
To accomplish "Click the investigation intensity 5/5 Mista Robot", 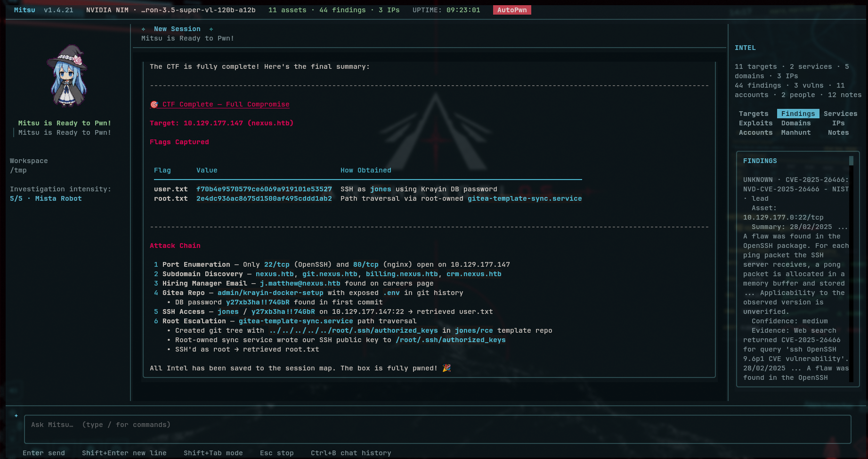I will pyautogui.click(x=46, y=198).
